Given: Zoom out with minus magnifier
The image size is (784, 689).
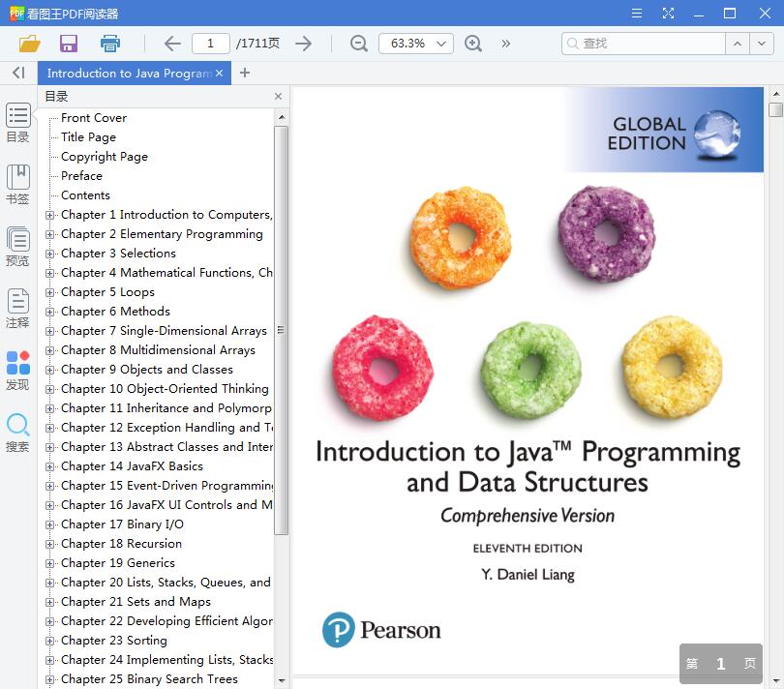Looking at the screenshot, I should [x=358, y=44].
